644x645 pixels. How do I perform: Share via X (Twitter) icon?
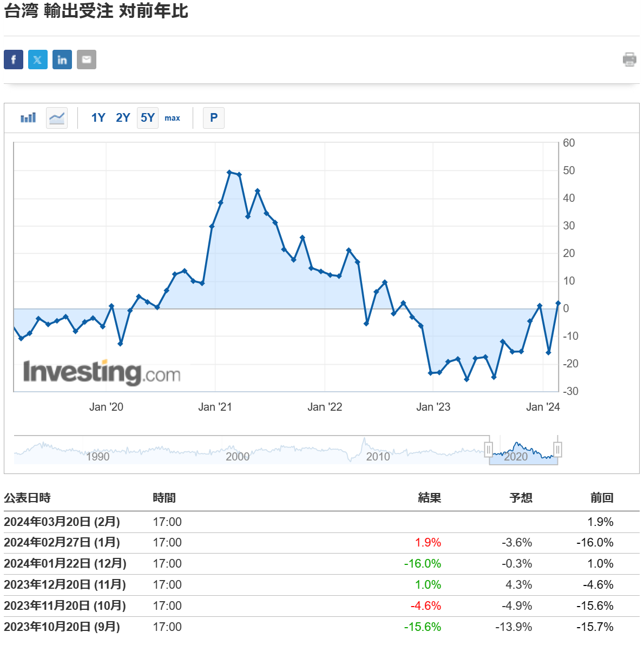pyautogui.click(x=38, y=60)
